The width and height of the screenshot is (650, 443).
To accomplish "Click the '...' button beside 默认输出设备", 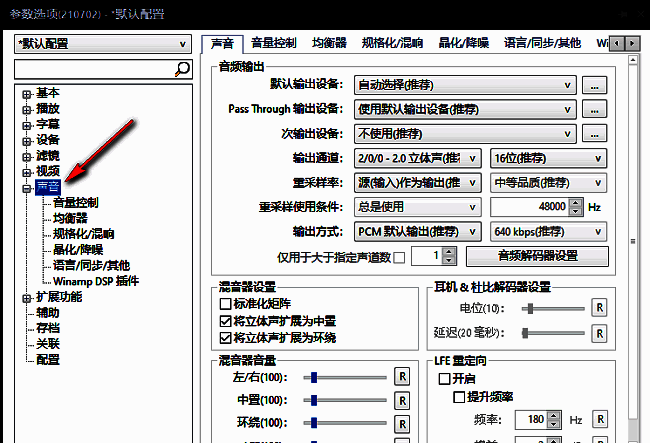I will pyautogui.click(x=595, y=85).
